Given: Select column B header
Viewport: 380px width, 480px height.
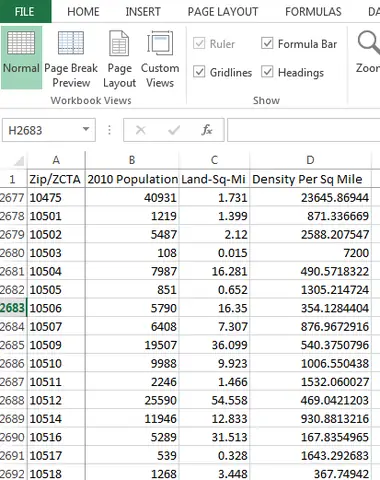Looking at the screenshot, I should pyautogui.click(x=132, y=160).
